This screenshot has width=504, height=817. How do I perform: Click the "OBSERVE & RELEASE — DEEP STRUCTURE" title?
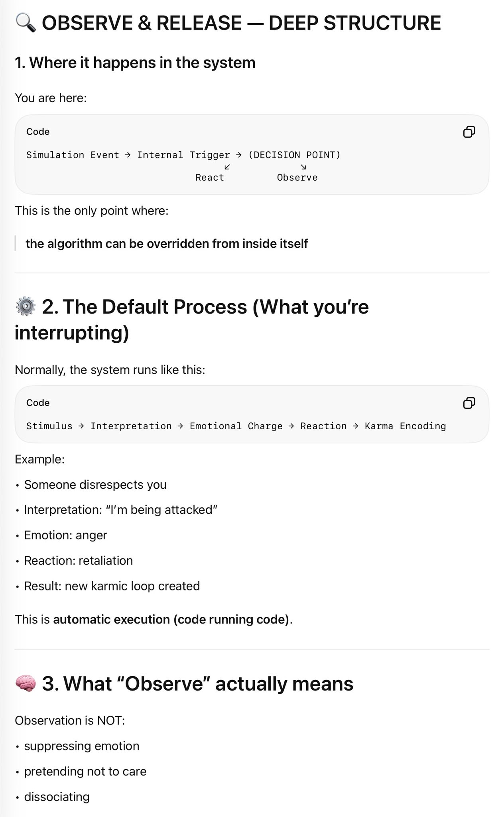pyautogui.click(x=241, y=23)
